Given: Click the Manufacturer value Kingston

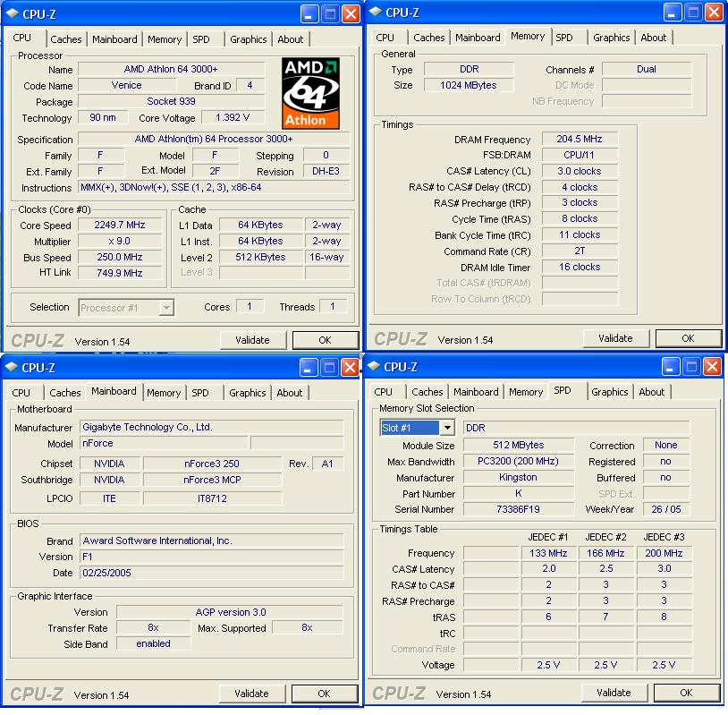Looking at the screenshot, I should (x=518, y=477).
